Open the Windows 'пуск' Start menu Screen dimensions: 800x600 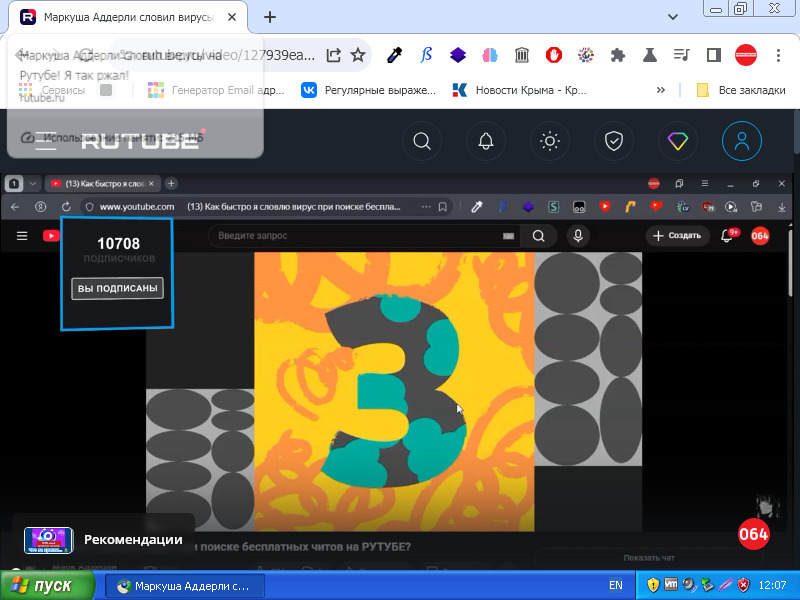click(x=42, y=586)
